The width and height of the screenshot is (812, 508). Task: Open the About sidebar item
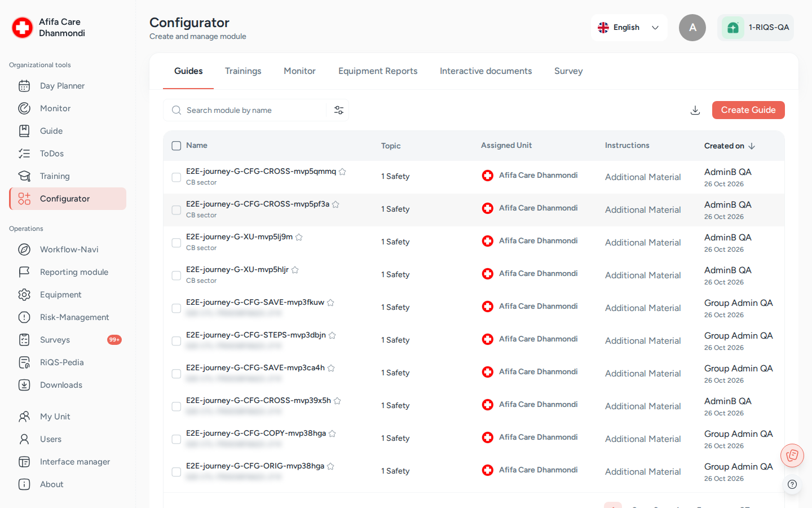pyautogui.click(x=68, y=484)
